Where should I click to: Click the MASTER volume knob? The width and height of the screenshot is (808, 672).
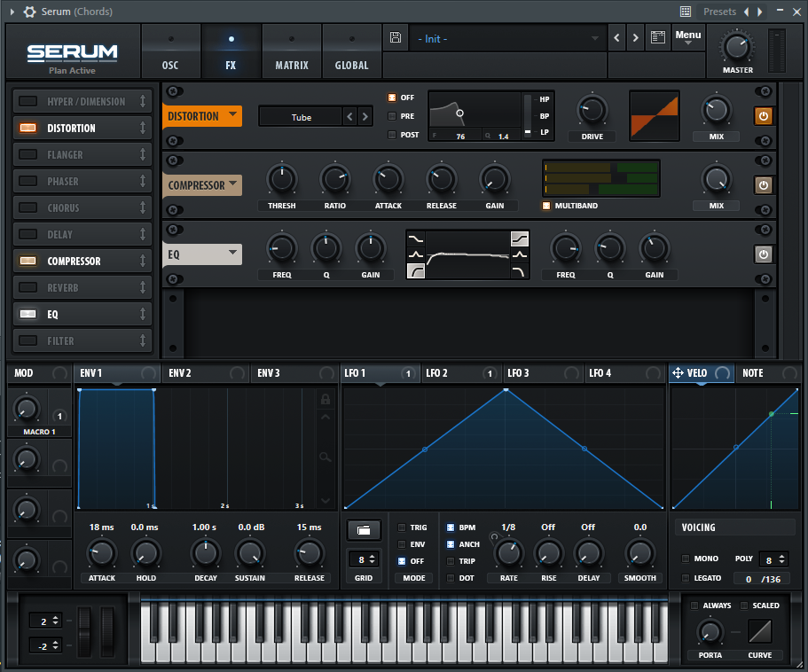[x=737, y=48]
